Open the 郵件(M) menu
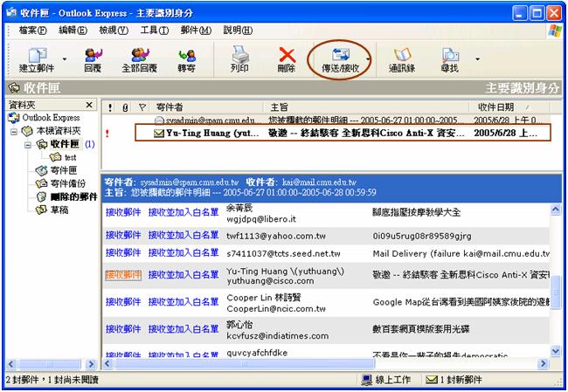568x392 pixels. tap(196, 31)
